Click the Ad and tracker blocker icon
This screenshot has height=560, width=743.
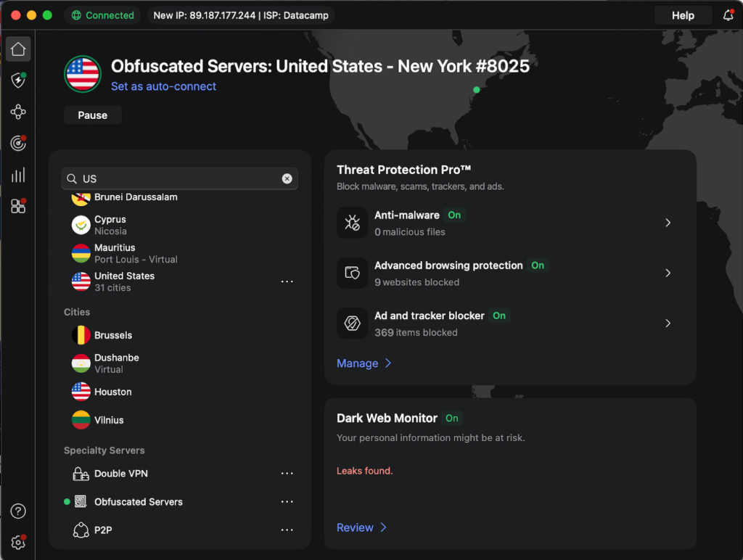point(352,323)
